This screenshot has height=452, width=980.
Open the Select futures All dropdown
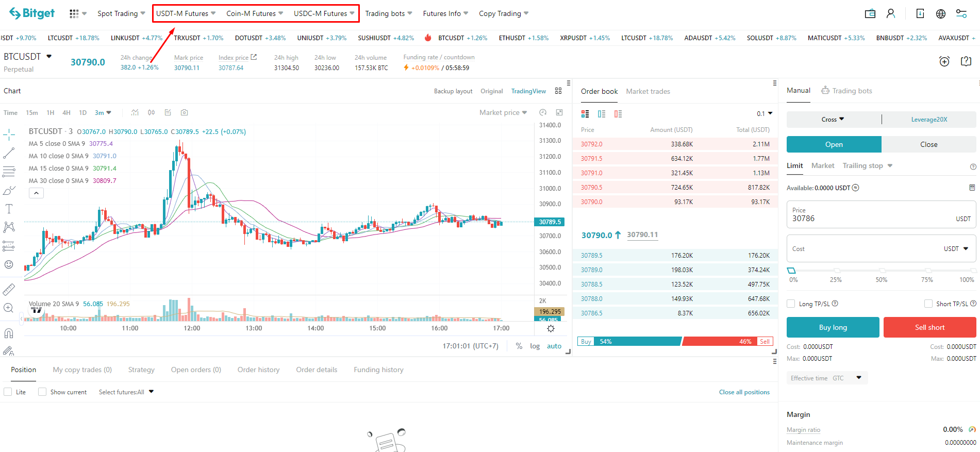point(126,392)
